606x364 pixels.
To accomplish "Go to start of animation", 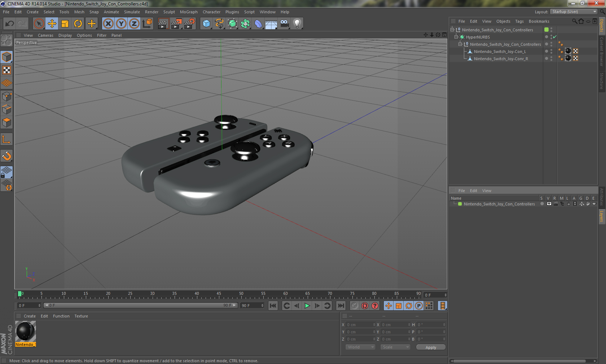I will point(273,306).
